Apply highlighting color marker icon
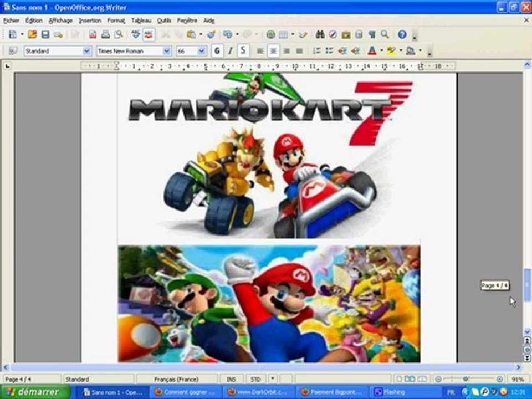 click(x=391, y=51)
